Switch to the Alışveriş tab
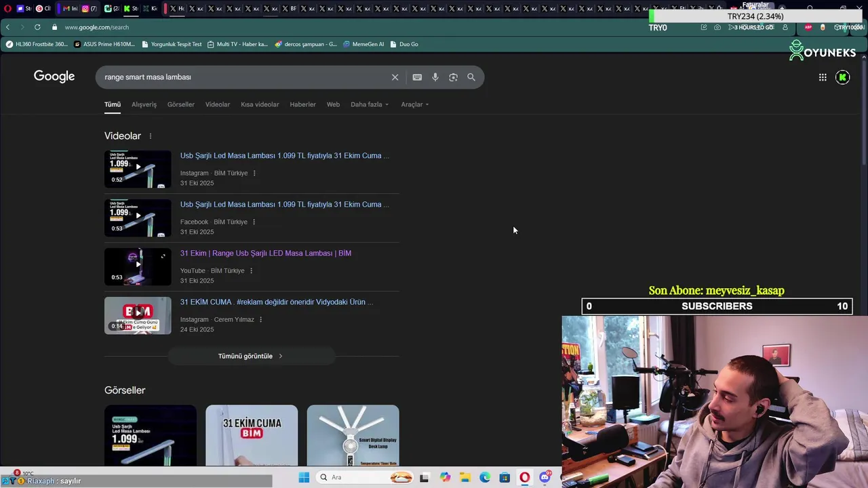868x488 pixels. (144, 104)
